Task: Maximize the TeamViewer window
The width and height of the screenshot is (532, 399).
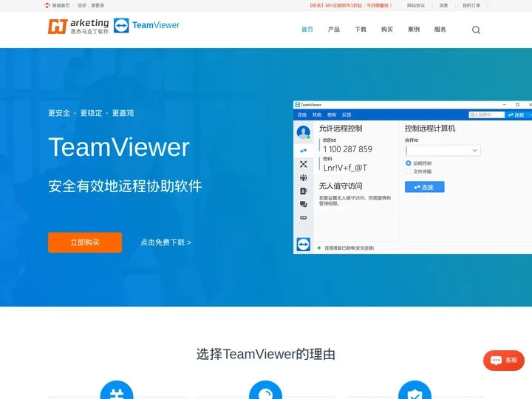Action: (x=517, y=105)
